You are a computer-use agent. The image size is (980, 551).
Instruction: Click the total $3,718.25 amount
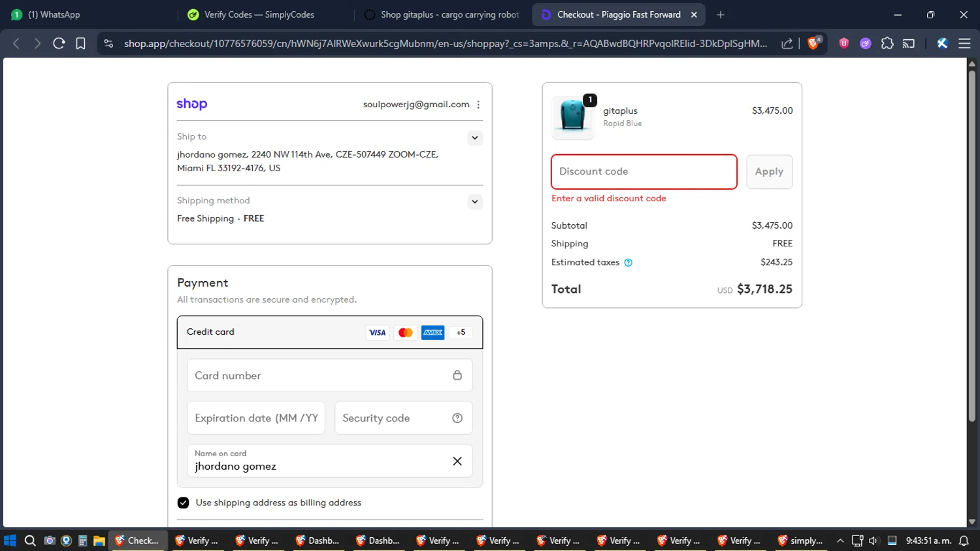tap(764, 289)
